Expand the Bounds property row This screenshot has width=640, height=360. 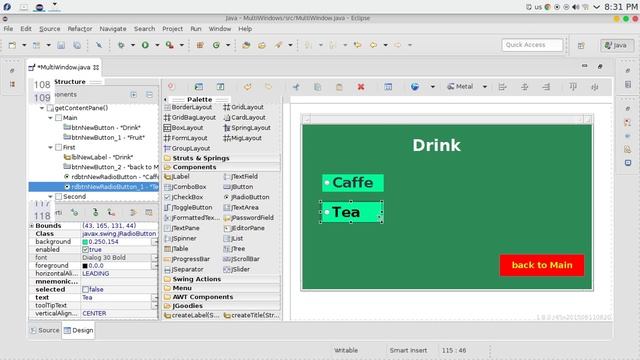click(31, 226)
